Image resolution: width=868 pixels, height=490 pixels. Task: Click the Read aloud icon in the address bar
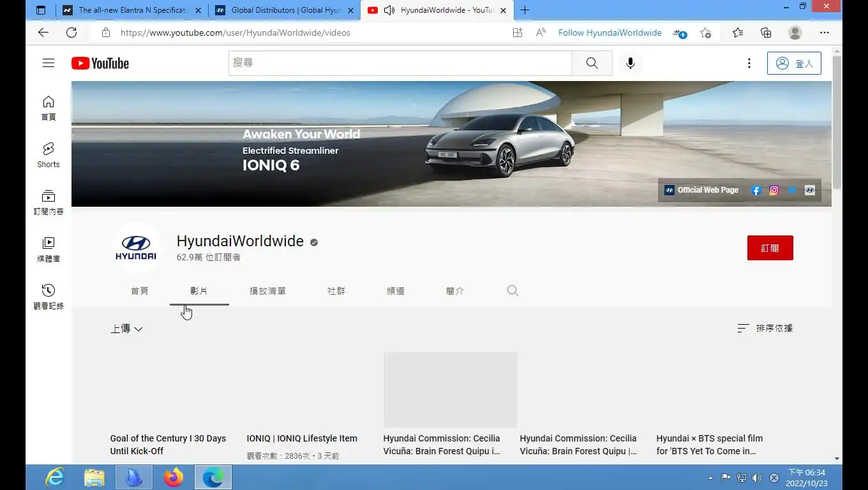[541, 33]
